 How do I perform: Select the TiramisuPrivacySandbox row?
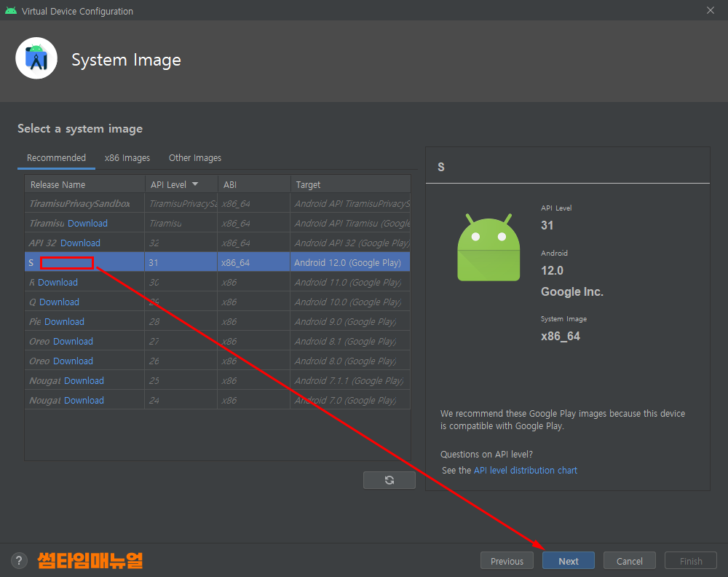[217, 203]
